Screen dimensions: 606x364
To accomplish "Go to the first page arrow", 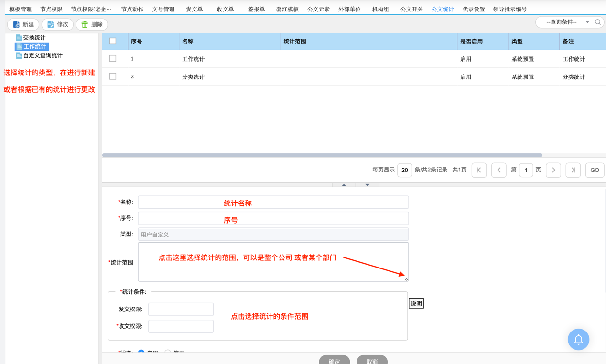I will [479, 170].
